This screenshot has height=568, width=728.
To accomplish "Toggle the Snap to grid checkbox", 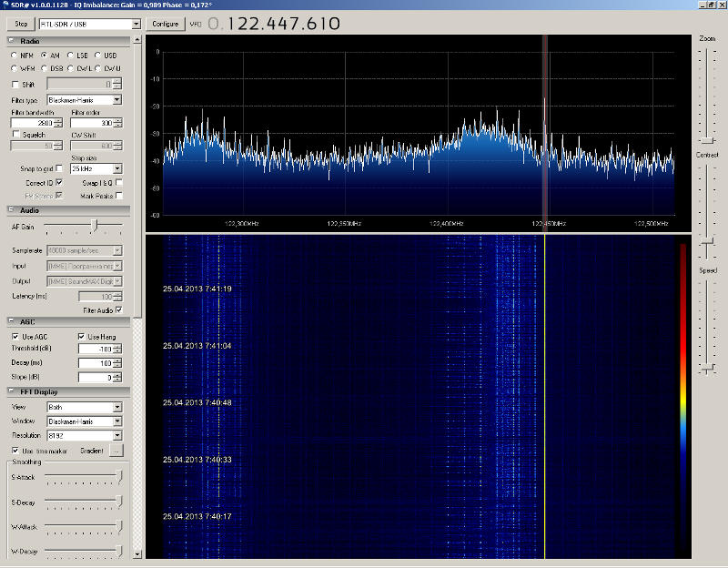I will pos(59,168).
